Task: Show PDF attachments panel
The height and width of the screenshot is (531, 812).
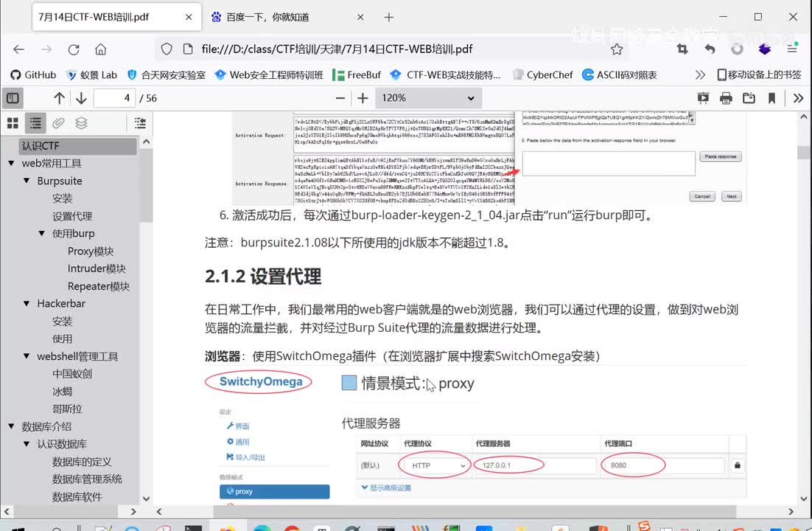Action: click(x=58, y=123)
